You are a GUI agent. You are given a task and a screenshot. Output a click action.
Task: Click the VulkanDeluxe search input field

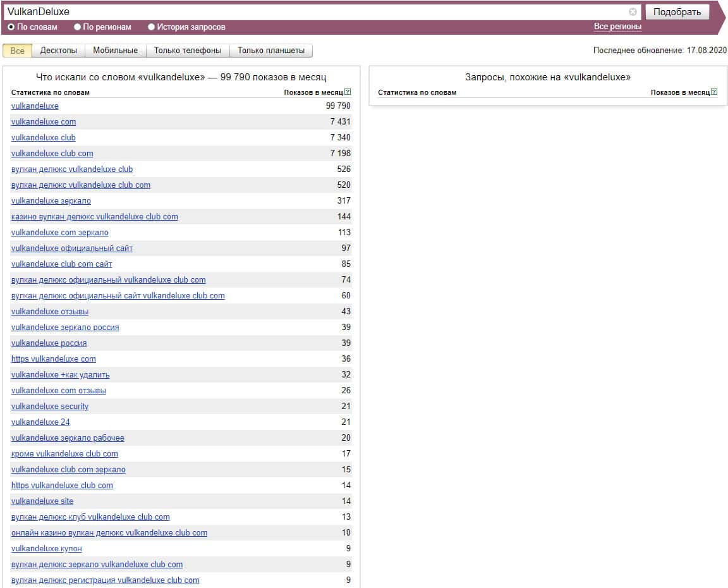pyautogui.click(x=316, y=12)
